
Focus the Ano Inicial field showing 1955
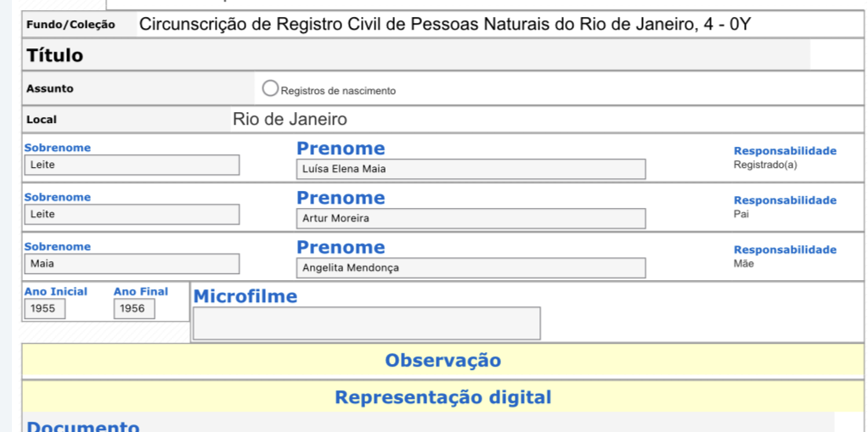44,309
